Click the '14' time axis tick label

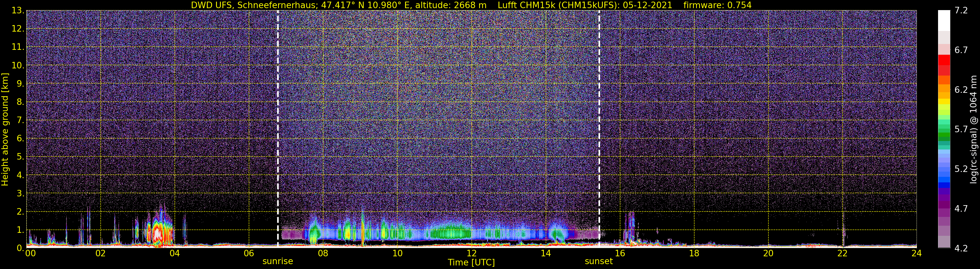[545, 253]
